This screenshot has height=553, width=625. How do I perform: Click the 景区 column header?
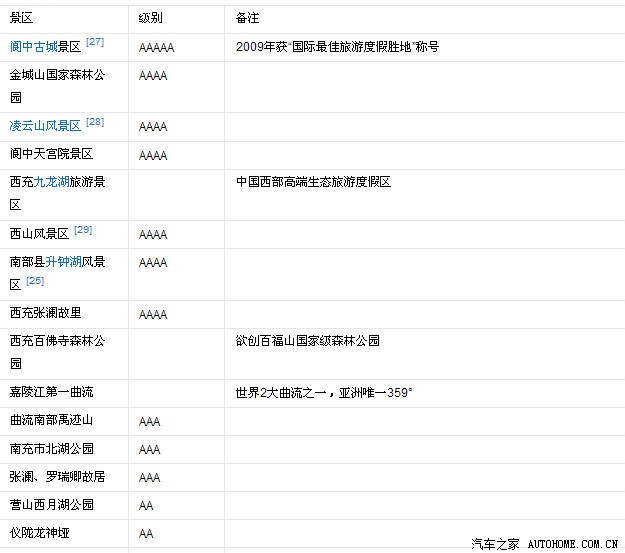(x=21, y=18)
